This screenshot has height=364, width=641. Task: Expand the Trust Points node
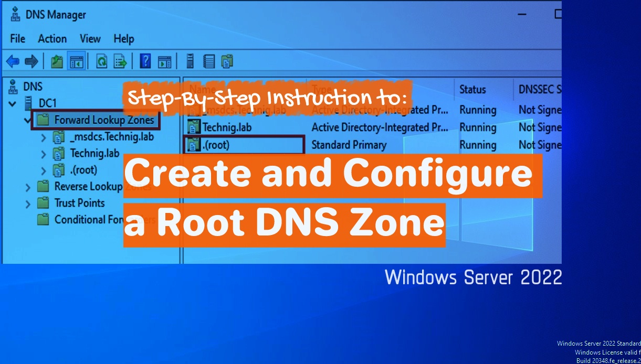(28, 204)
